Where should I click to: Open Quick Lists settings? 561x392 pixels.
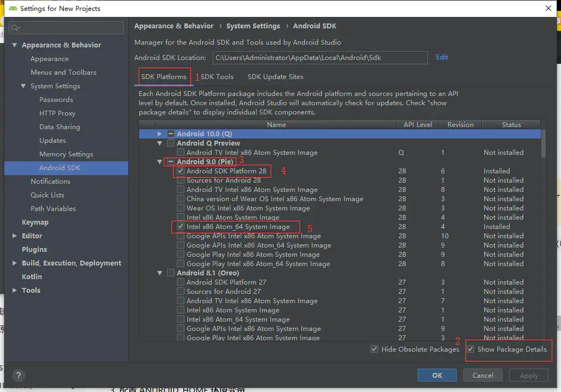tap(47, 195)
